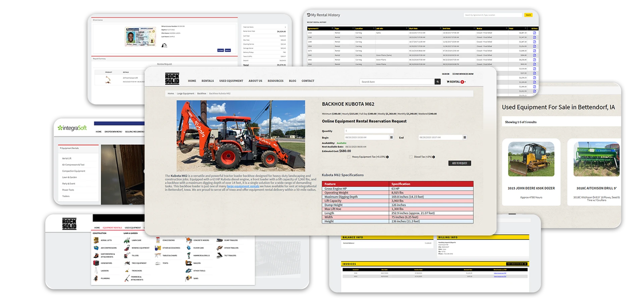Select the Lawn Care tractor icon

tap(127, 240)
